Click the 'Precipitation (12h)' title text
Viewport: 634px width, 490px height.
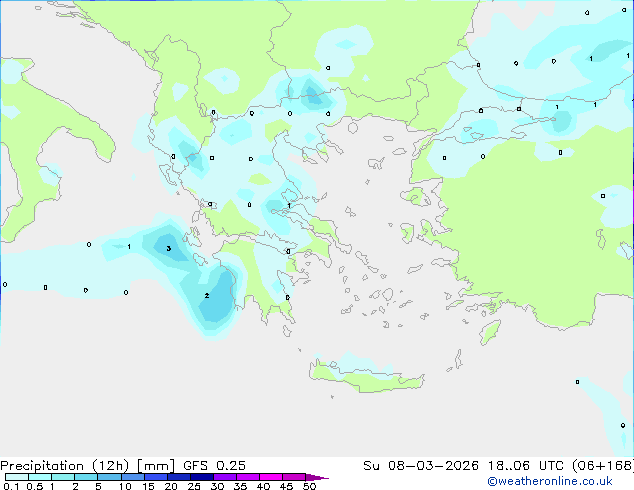65,466
